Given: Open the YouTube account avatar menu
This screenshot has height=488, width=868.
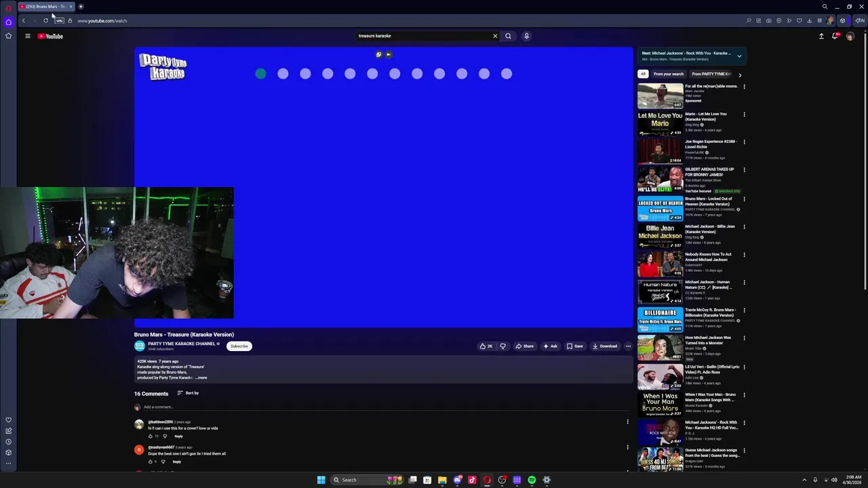Looking at the screenshot, I should 850,36.
